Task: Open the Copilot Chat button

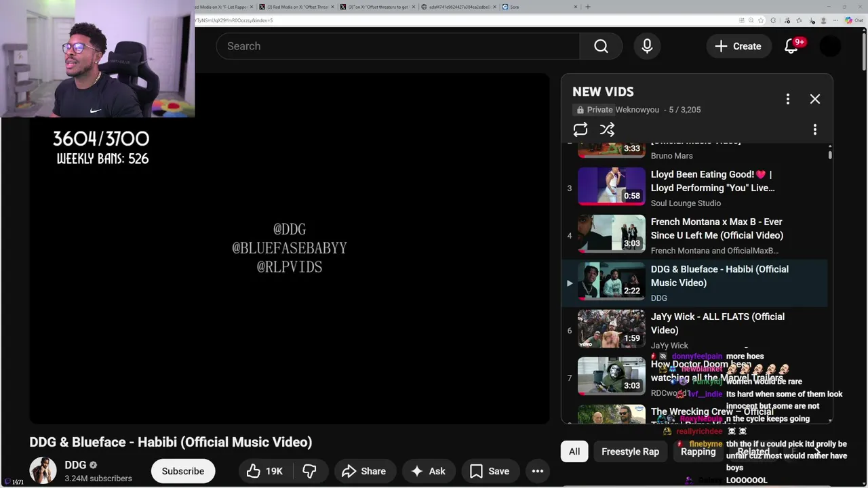Action: click(x=853, y=20)
